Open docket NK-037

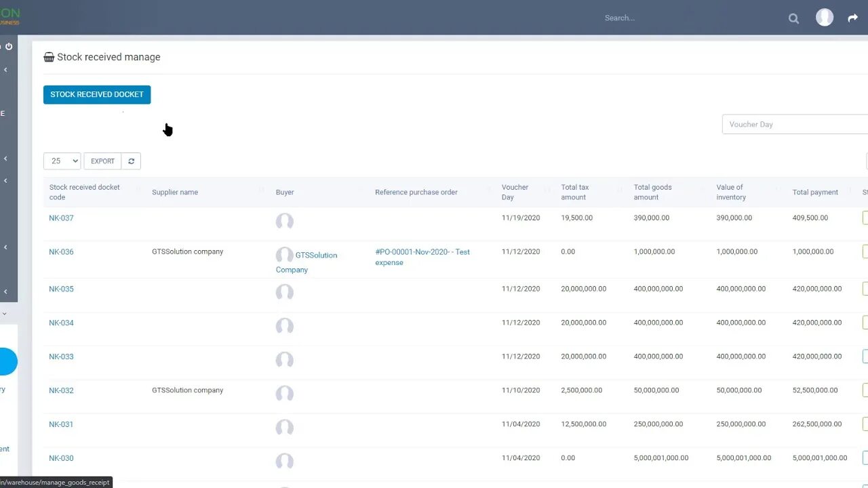[61, 218]
